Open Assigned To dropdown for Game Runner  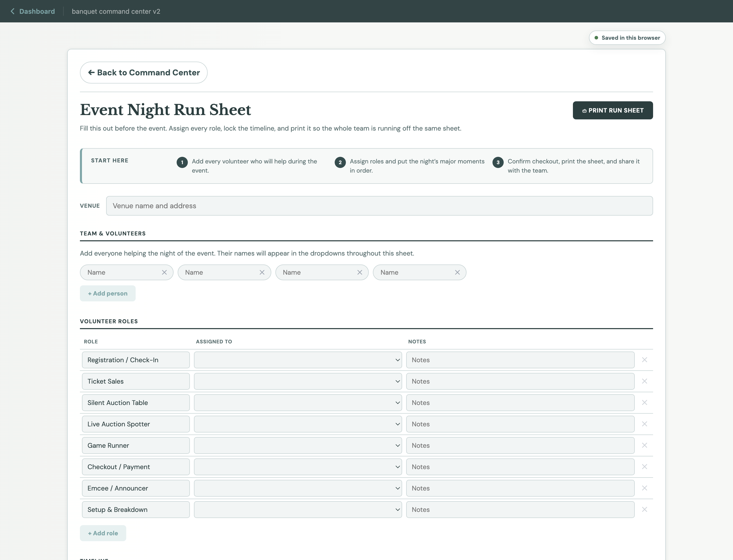pos(298,445)
